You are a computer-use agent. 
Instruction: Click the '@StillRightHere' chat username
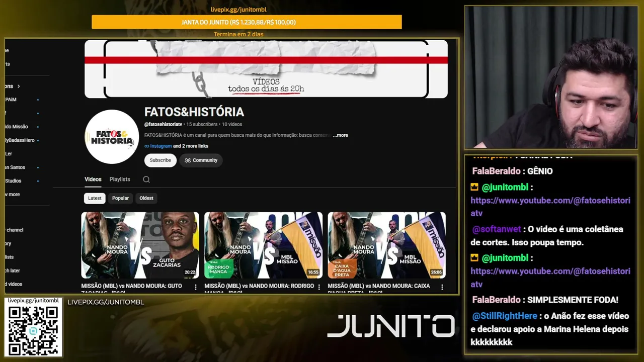pos(505,316)
